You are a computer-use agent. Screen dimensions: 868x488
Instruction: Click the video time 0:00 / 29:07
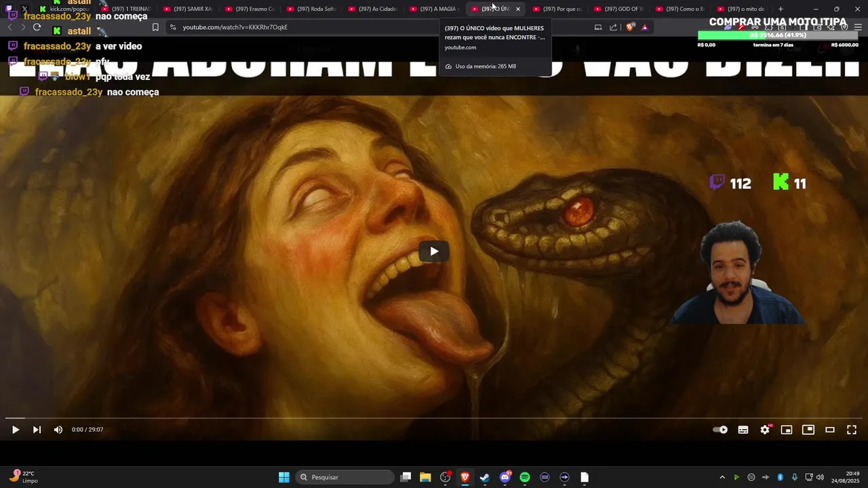[x=87, y=430]
